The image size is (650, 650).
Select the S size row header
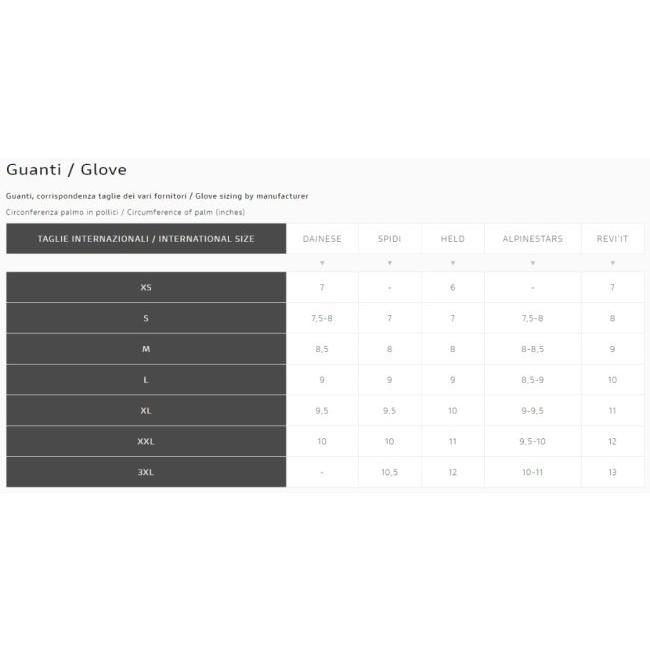146,318
